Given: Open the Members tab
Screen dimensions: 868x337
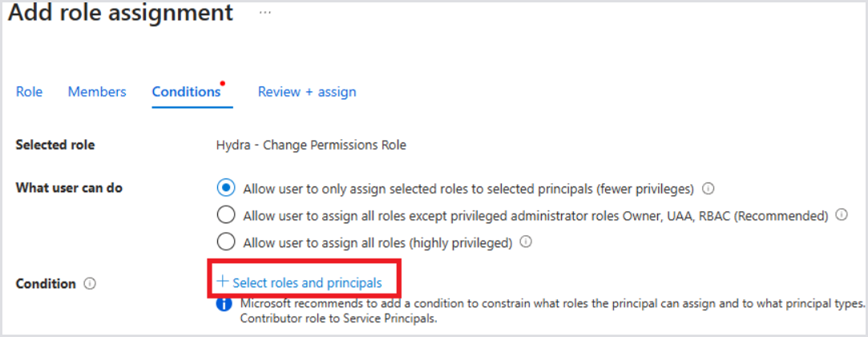Looking at the screenshot, I should (97, 92).
